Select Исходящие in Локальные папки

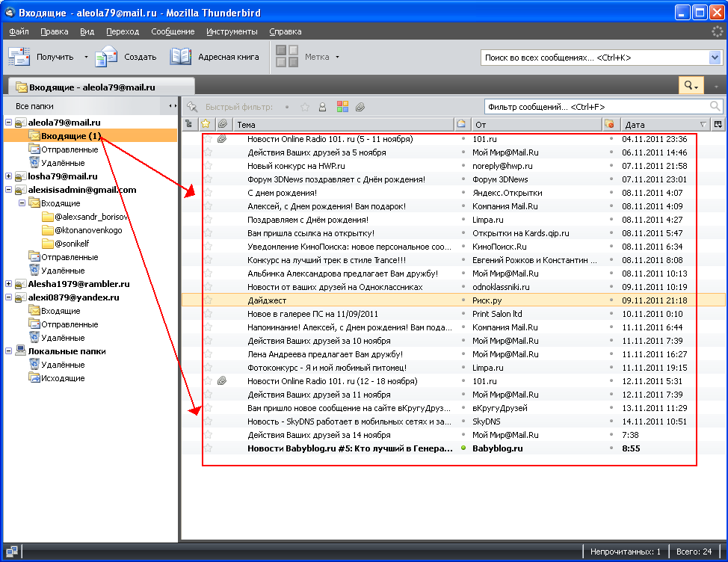(x=63, y=378)
